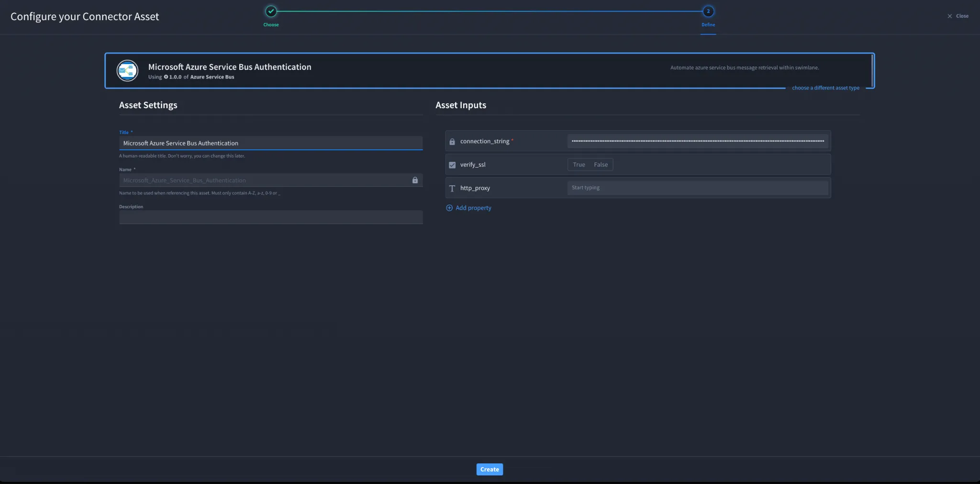Image resolution: width=980 pixels, height=484 pixels.
Task: Click the step 2 Define circle
Action: coord(708,11)
